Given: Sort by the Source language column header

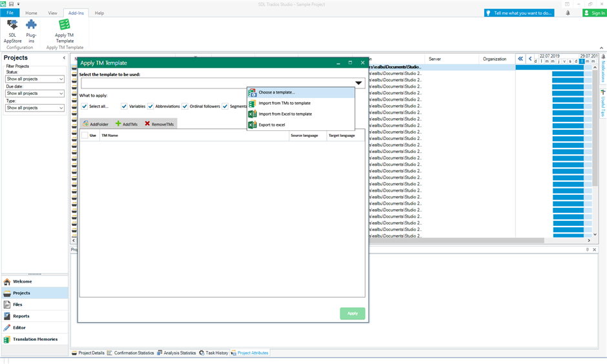Looking at the screenshot, I should click(x=308, y=136).
